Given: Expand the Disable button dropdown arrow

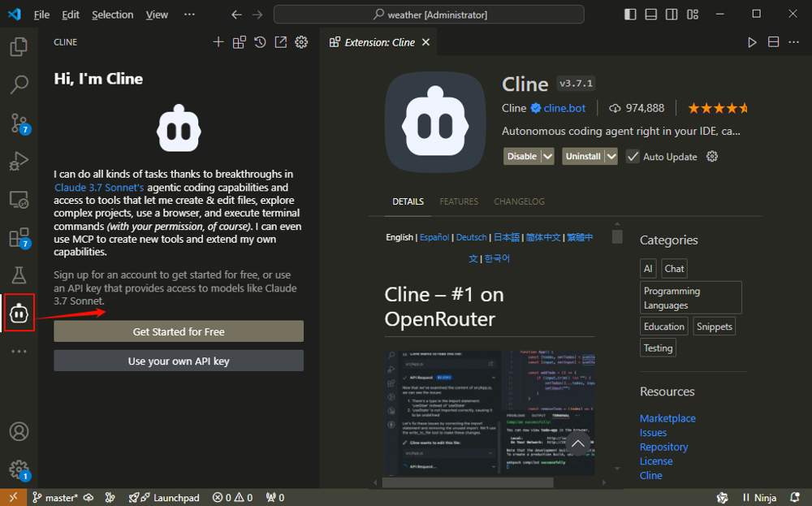Looking at the screenshot, I should coord(548,157).
